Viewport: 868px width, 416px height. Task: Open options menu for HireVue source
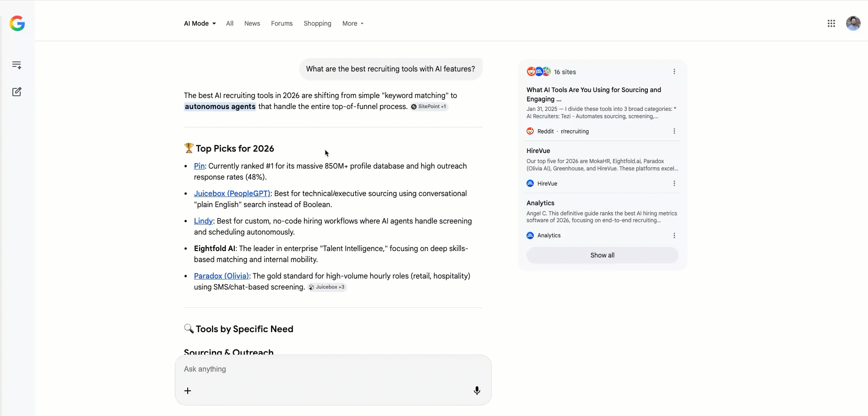click(674, 183)
